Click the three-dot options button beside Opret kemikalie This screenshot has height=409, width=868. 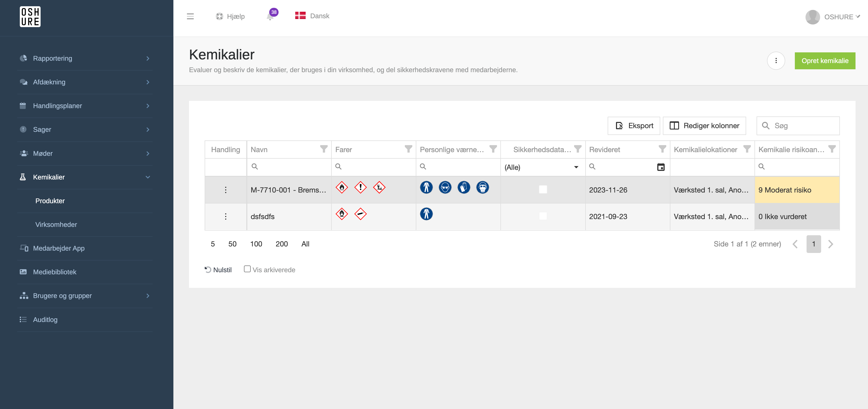(x=776, y=61)
